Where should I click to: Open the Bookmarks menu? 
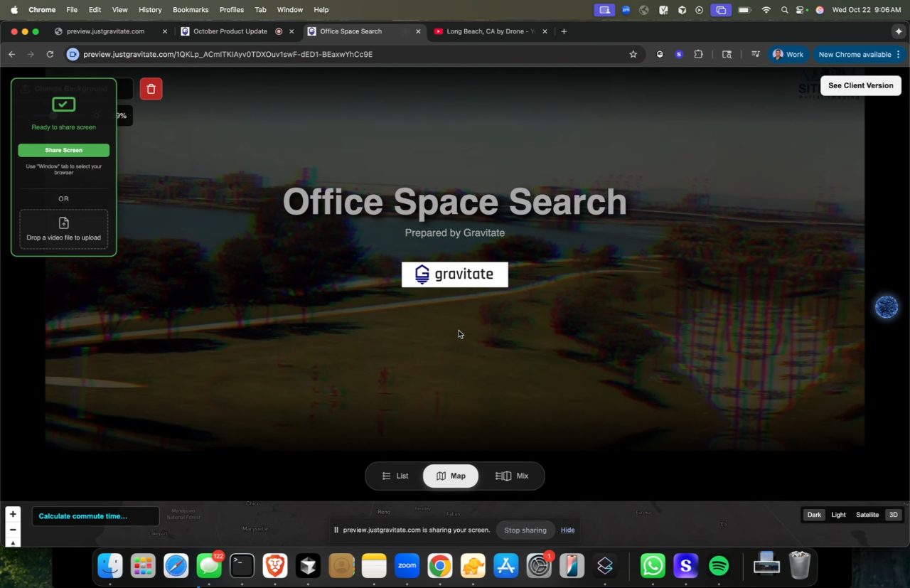pyautogui.click(x=191, y=10)
